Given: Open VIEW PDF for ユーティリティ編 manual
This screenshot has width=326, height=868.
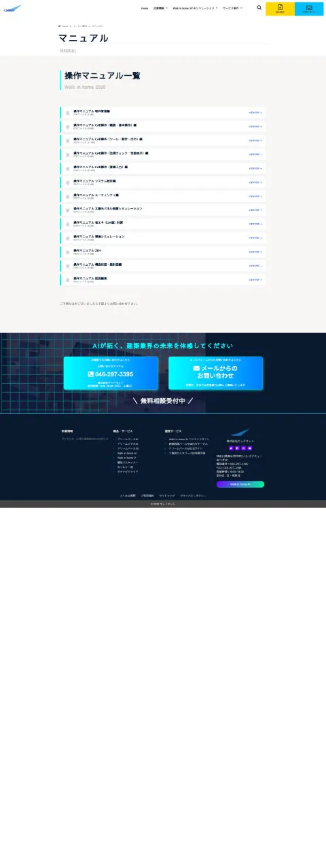Looking at the screenshot, I should pos(255,196).
